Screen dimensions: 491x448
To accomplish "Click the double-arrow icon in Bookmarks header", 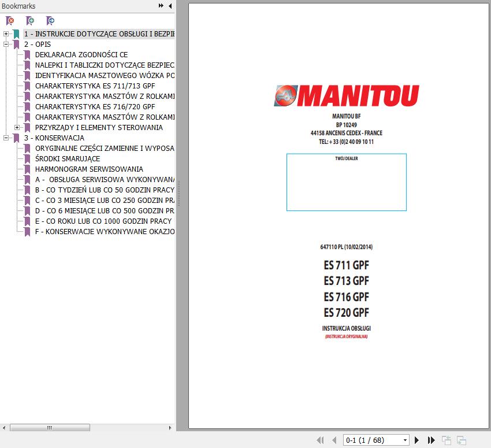I will (161, 6).
